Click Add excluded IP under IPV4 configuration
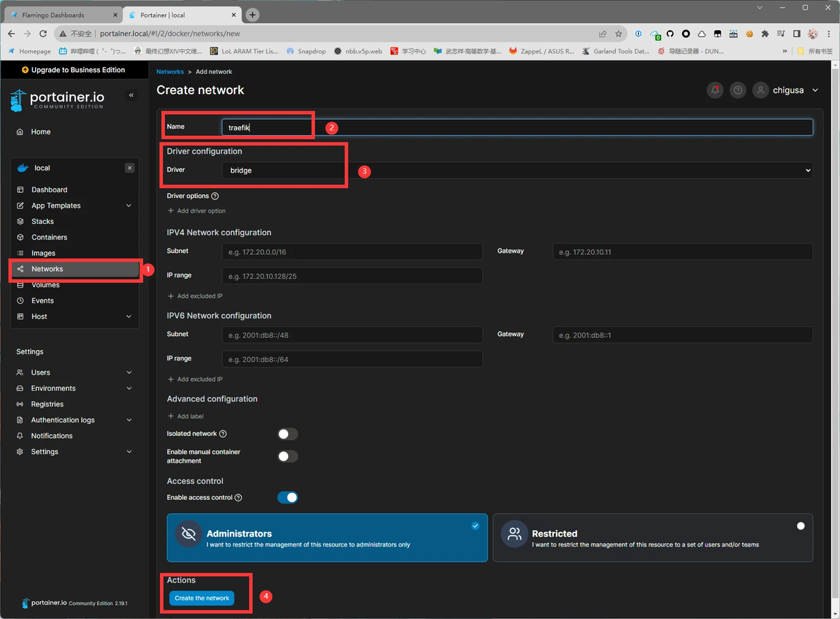The height and width of the screenshot is (619, 840). click(x=195, y=296)
